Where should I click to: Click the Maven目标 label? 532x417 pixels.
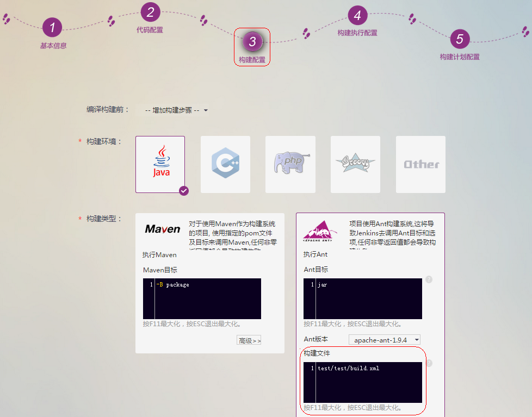pyautogui.click(x=160, y=270)
